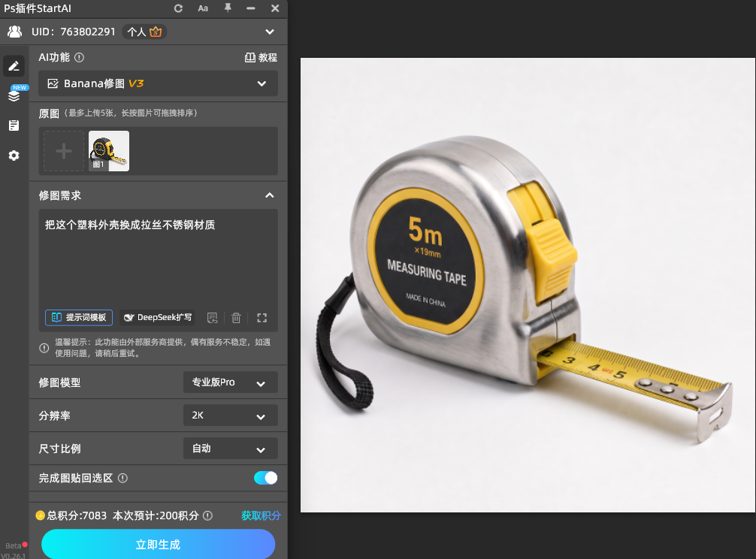The image size is (756, 559).
Task: Open the 教程 tutorial link
Action: coord(261,57)
